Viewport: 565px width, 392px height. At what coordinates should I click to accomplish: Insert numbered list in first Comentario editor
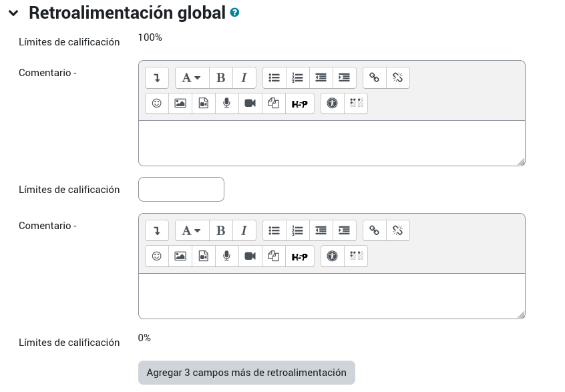(298, 78)
